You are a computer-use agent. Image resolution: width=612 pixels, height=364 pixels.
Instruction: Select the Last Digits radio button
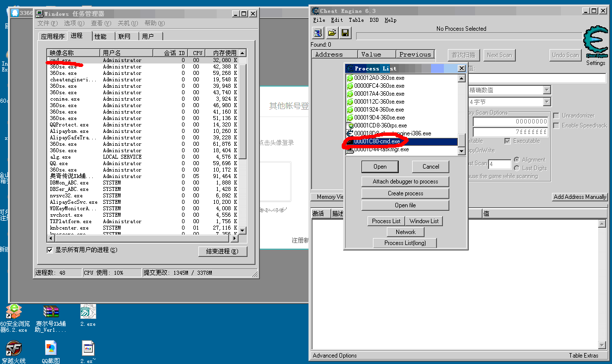pos(517,168)
